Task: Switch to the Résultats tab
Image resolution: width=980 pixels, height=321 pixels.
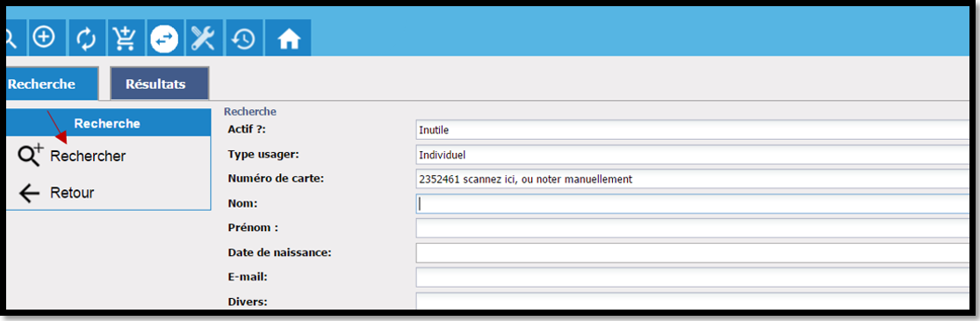Action: click(x=159, y=84)
